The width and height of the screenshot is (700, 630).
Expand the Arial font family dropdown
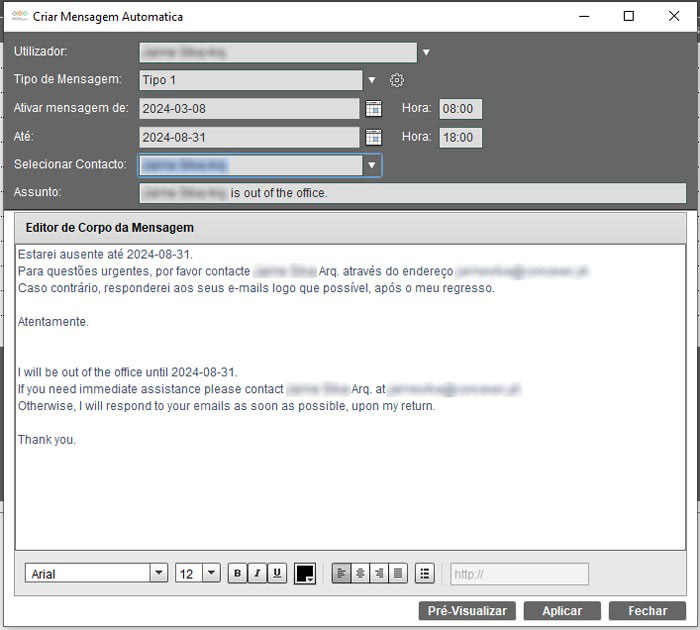(x=158, y=573)
